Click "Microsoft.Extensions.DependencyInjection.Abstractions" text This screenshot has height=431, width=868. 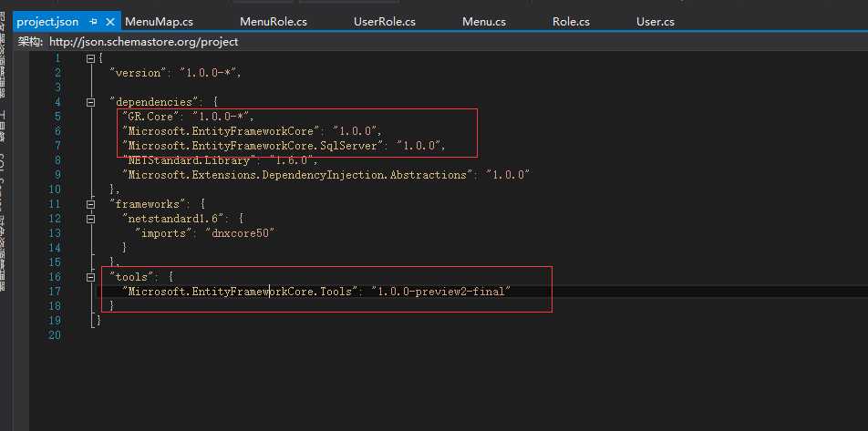tap(298, 175)
